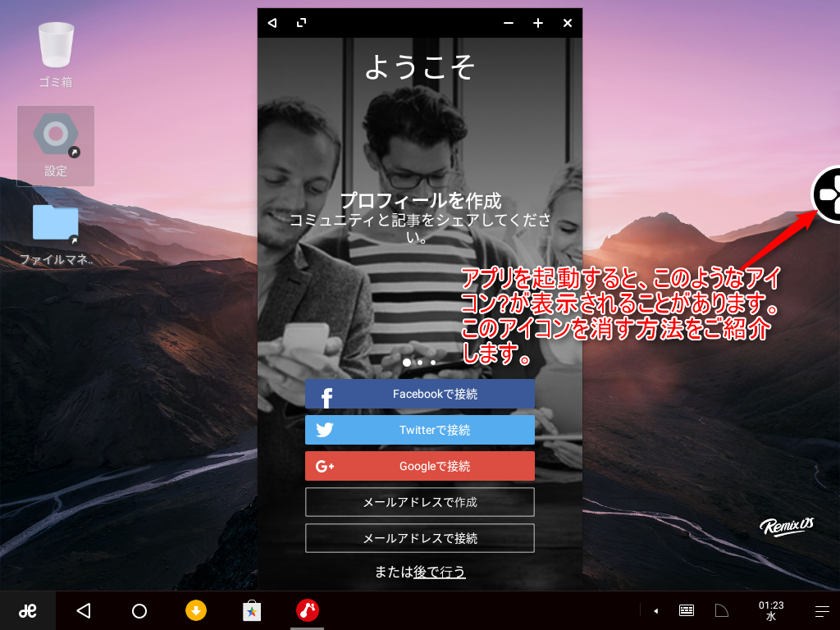
Task: Tap the floating gamepad icon at screen edge
Action: (827, 194)
